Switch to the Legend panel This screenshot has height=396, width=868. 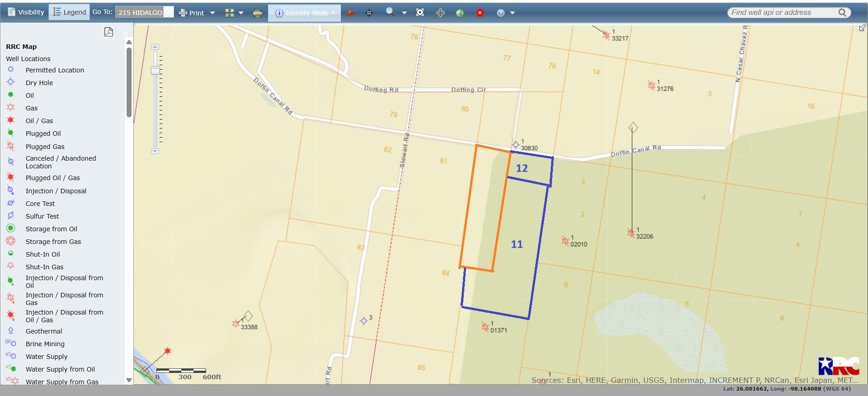click(69, 12)
